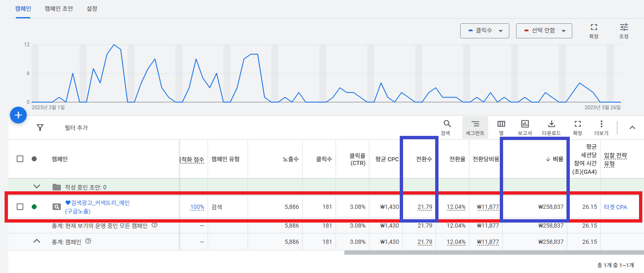Click the filter funnel icon
The image size is (644, 273).
click(x=40, y=128)
